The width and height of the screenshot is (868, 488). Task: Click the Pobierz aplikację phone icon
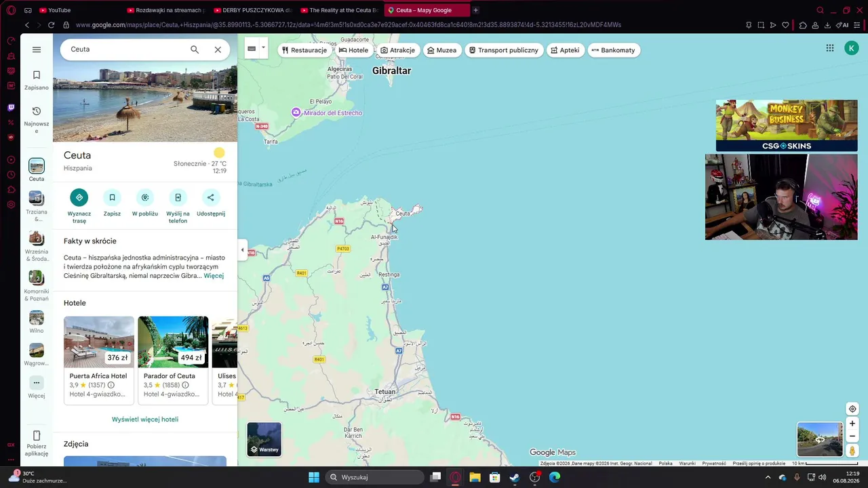click(x=37, y=435)
